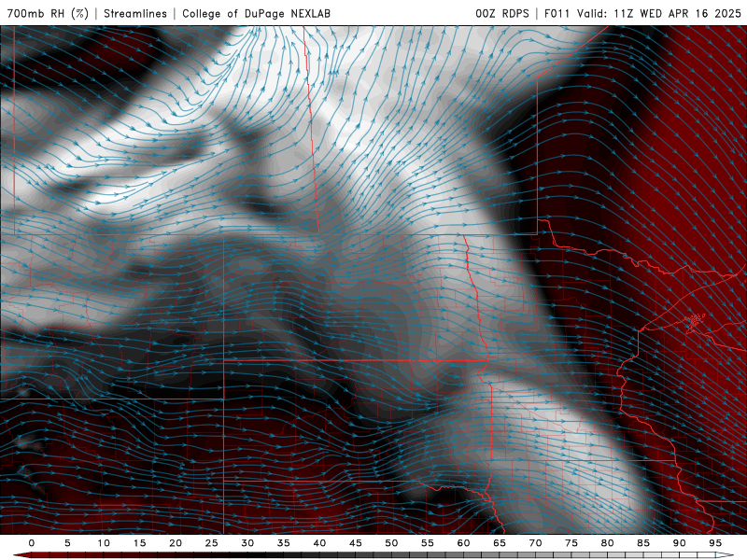The height and width of the screenshot is (560, 747).
Task: Click the "0" colorbar scale label
Action: point(32,543)
